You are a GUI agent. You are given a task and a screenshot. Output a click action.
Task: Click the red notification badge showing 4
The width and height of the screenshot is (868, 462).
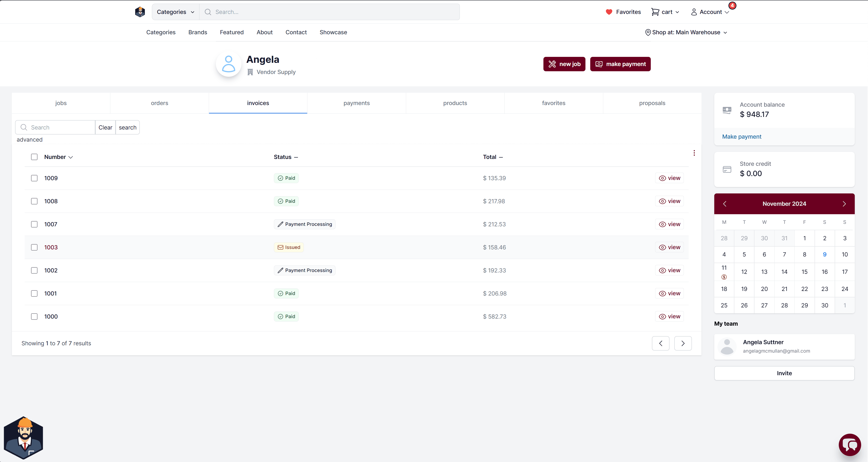click(x=732, y=5)
